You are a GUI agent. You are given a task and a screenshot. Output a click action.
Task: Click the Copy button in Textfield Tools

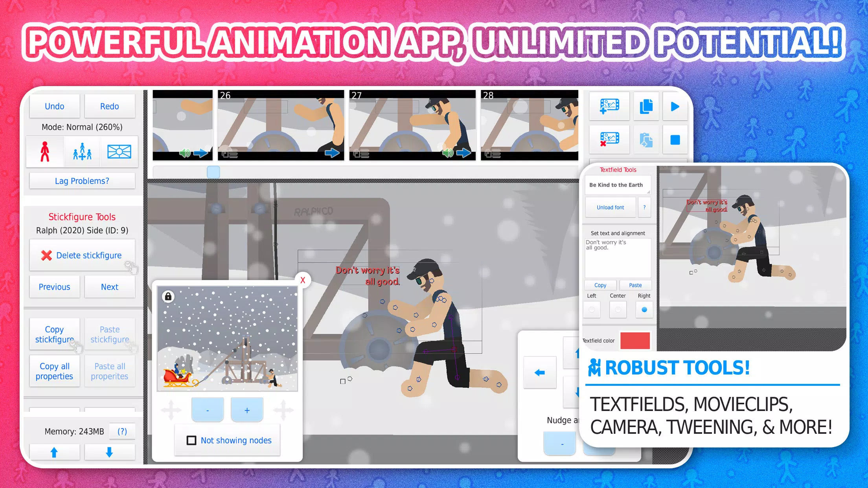[600, 285]
